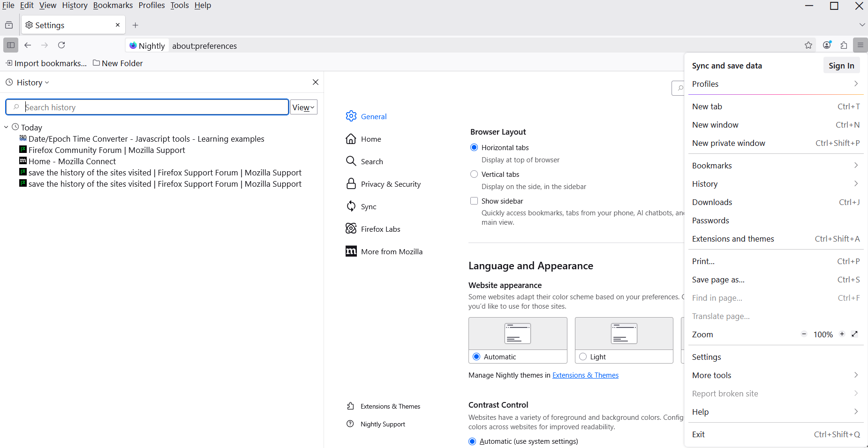Open Home - Mozilla Connect history entry
This screenshot has height=448, width=868.
click(x=67, y=161)
